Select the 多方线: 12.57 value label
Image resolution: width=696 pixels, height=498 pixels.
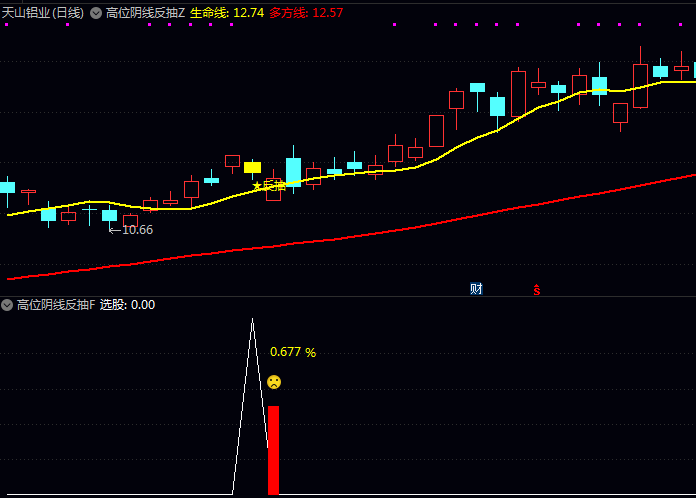click(x=306, y=13)
